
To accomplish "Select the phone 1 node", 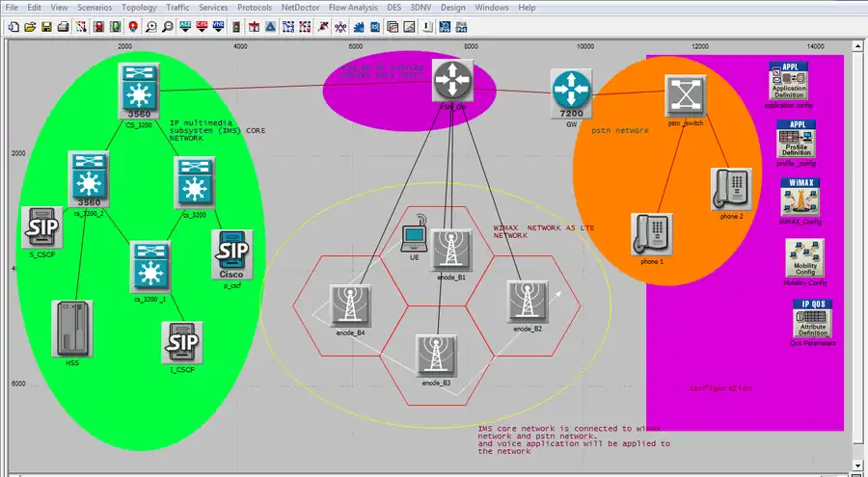I will [x=652, y=234].
